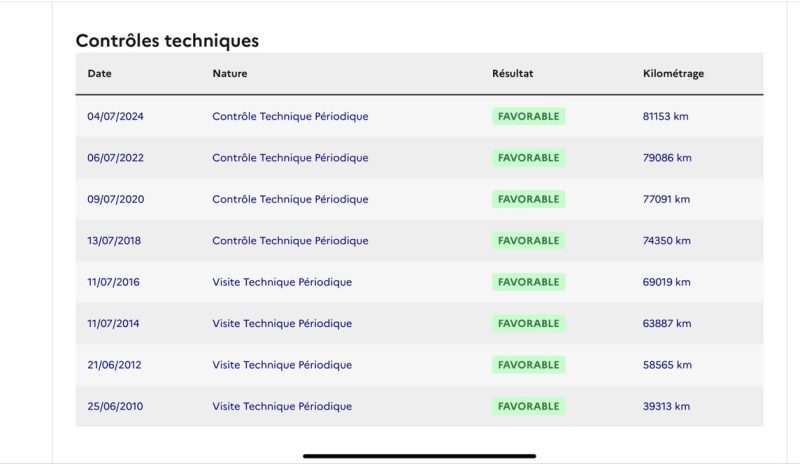
Task: Click the FAVORABLE badge for 13/07/2018
Action: coord(528,241)
